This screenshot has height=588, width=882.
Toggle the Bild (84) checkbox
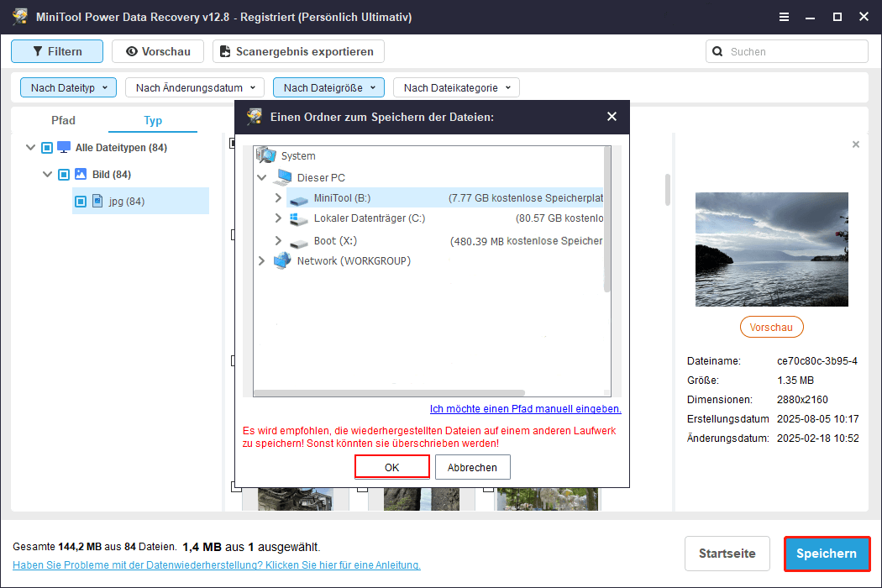63,174
